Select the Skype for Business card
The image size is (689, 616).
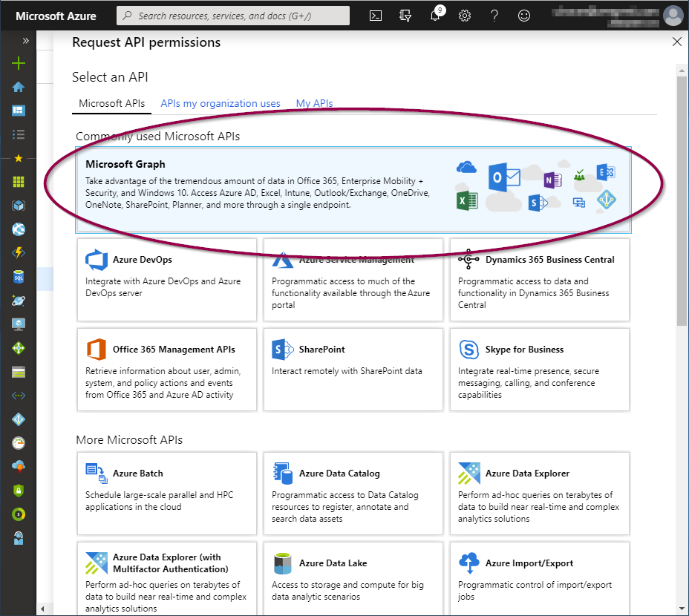[540, 370]
